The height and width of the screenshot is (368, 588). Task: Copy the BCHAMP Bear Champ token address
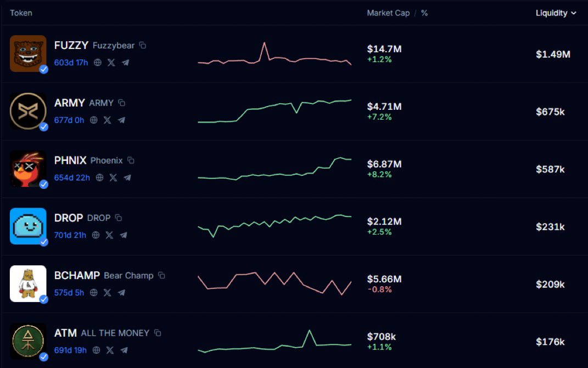click(x=161, y=275)
